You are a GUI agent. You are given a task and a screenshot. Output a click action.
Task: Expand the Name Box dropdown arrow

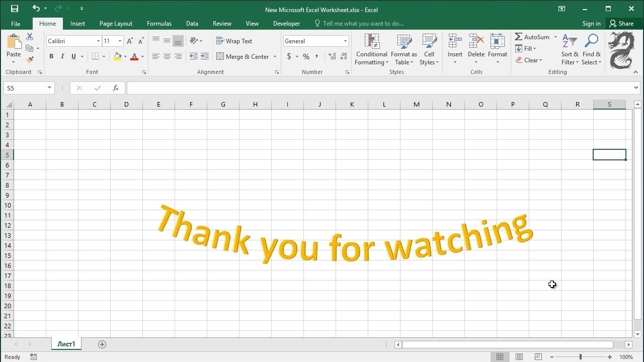coord(49,88)
